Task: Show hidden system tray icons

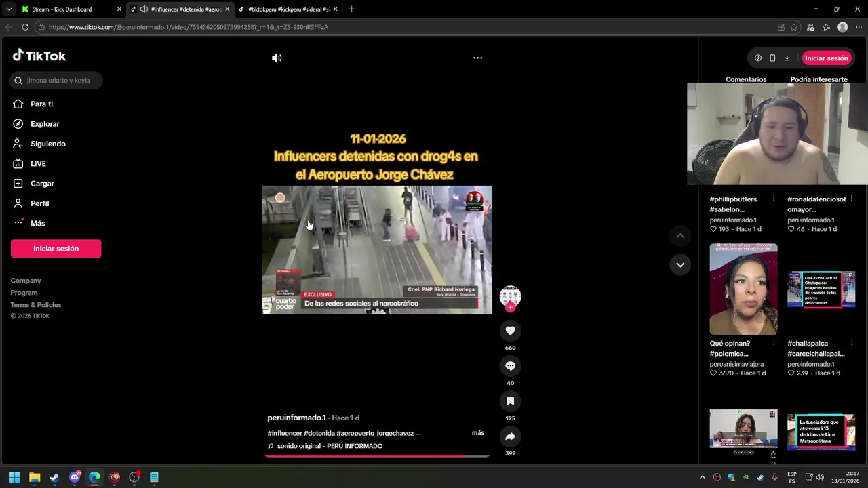Action: point(702,477)
